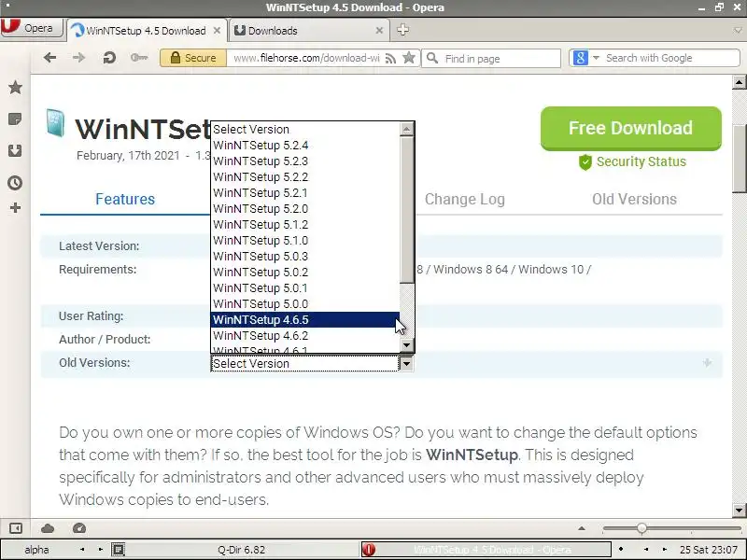This screenshot has height=560, width=747.
Task: Click the page vertical scrollbar thumb
Action: (x=740, y=159)
